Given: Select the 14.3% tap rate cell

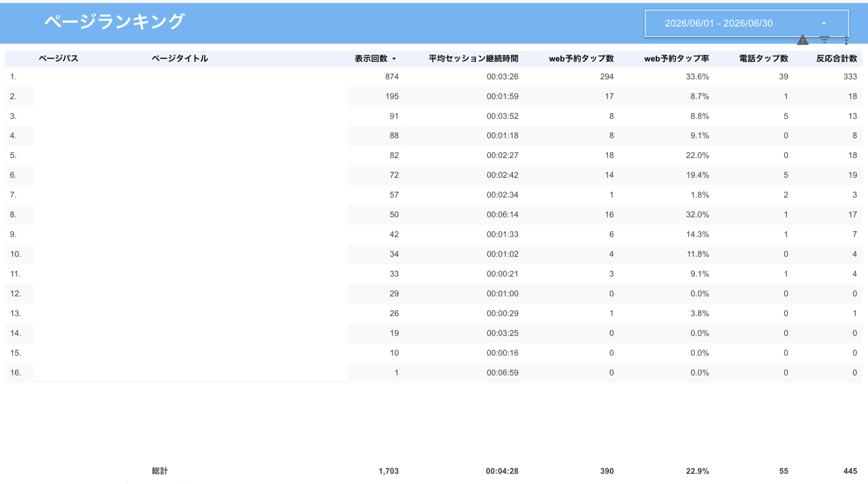Looking at the screenshot, I should pos(697,234).
